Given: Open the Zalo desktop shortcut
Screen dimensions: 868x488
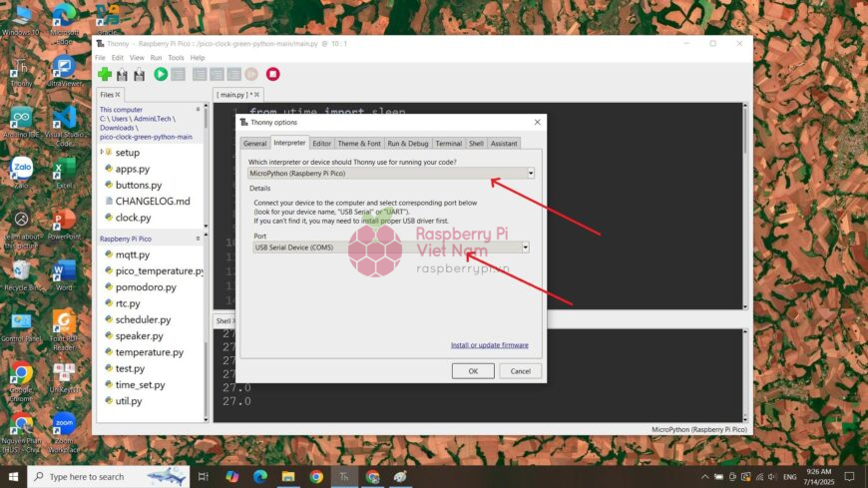Looking at the screenshot, I should (21, 171).
